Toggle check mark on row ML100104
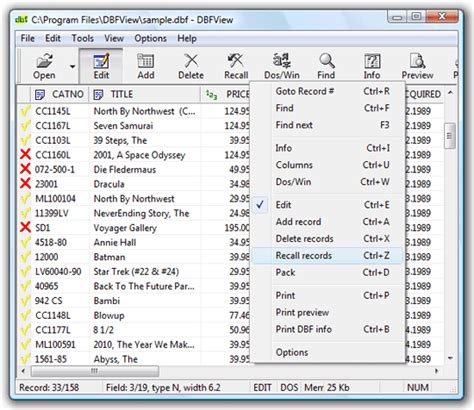The image size is (474, 410). (x=25, y=199)
